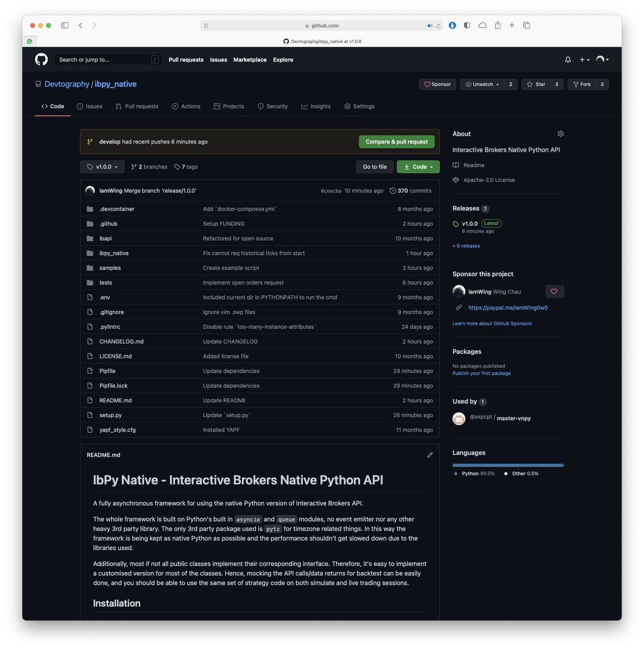Click the law scale icon by Apache-2.0 License
The image size is (644, 650).
point(456,180)
